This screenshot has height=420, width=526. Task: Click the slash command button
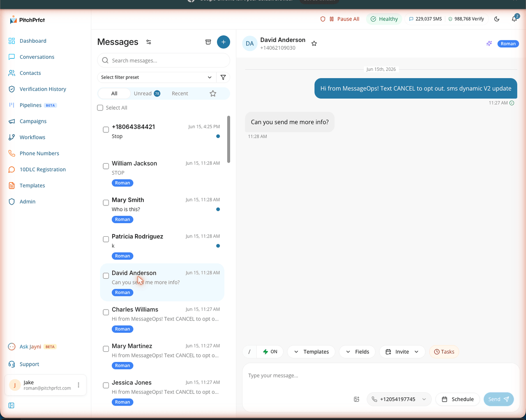pyautogui.click(x=249, y=352)
